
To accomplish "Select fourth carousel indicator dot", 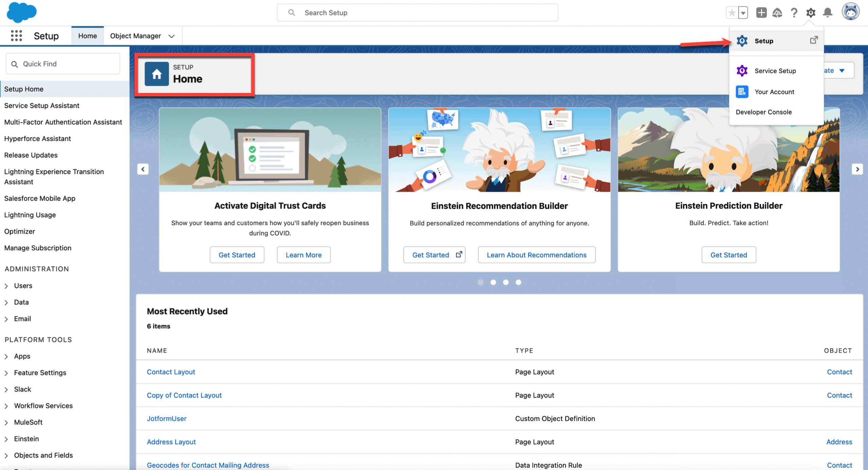I will point(518,282).
